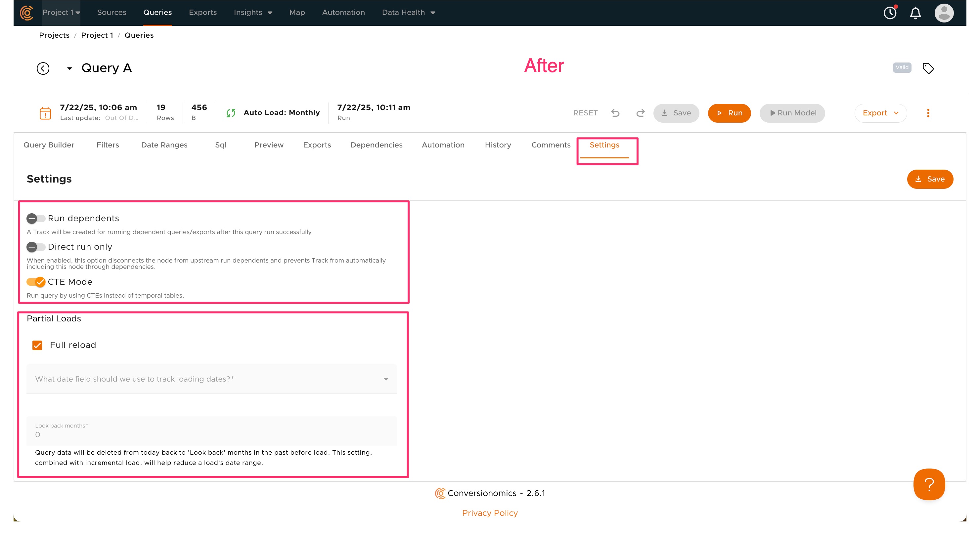Open the notifications bell
This screenshot has width=980, height=535.
point(915,13)
